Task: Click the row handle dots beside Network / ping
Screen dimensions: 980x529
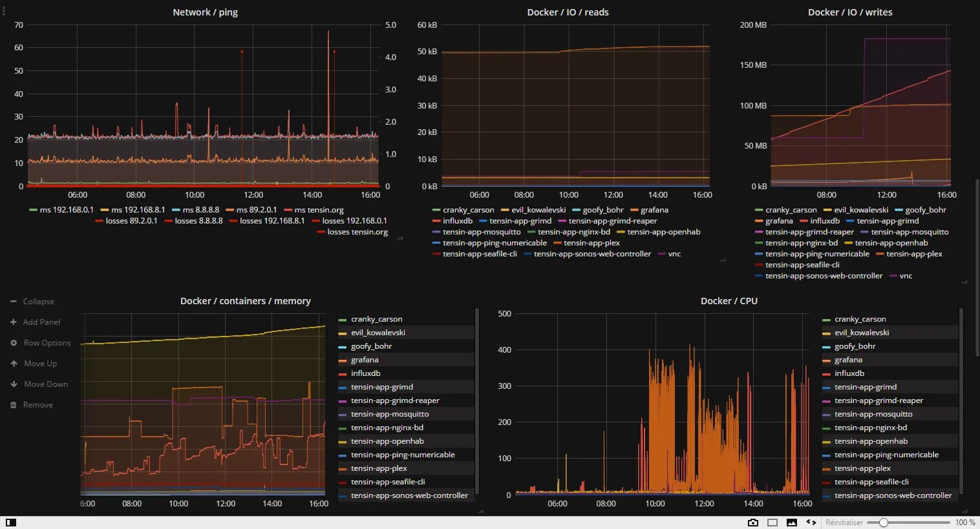Action: (3, 11)
